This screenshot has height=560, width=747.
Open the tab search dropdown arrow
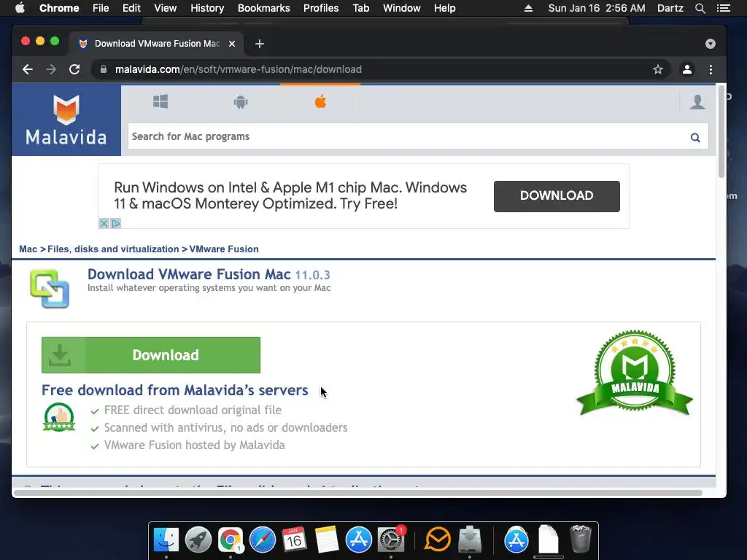(711, 44)
